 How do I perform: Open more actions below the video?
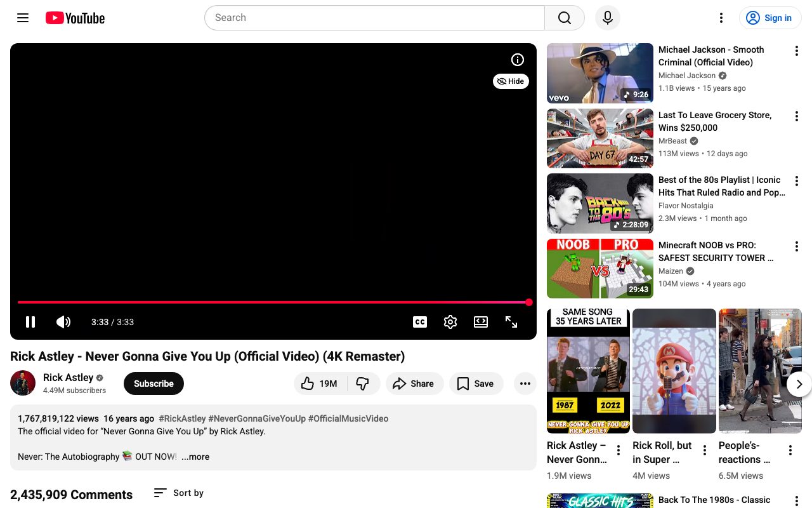point(525,384)
